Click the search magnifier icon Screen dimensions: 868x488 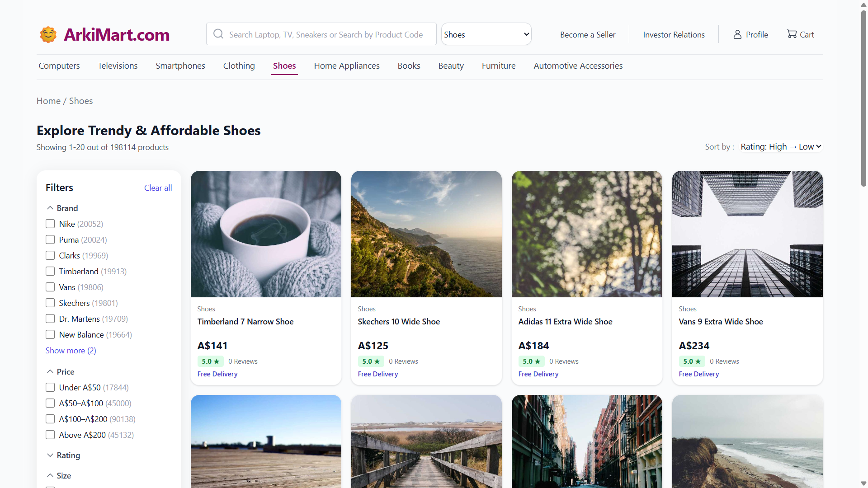(x=218, y=34)
